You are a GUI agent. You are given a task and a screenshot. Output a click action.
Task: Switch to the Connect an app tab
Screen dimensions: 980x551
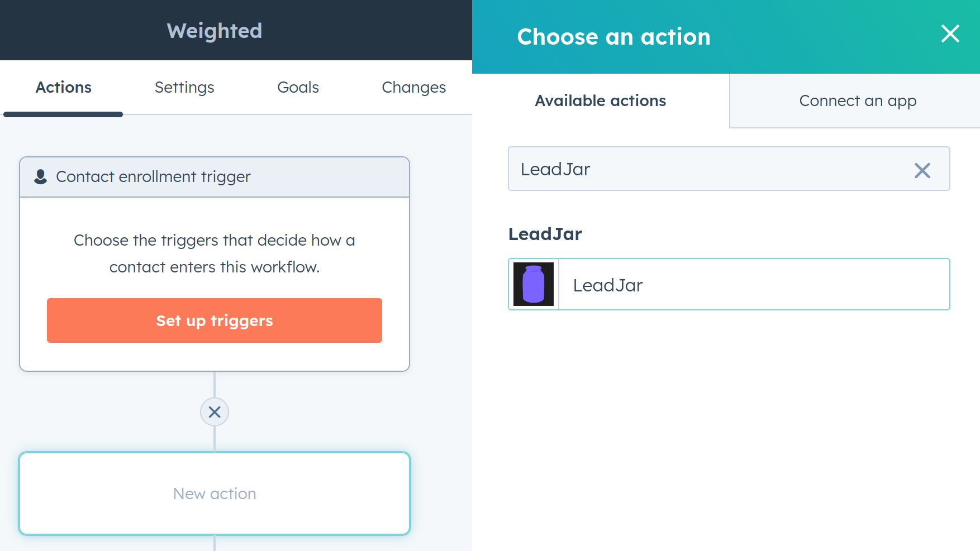(858, 100)
